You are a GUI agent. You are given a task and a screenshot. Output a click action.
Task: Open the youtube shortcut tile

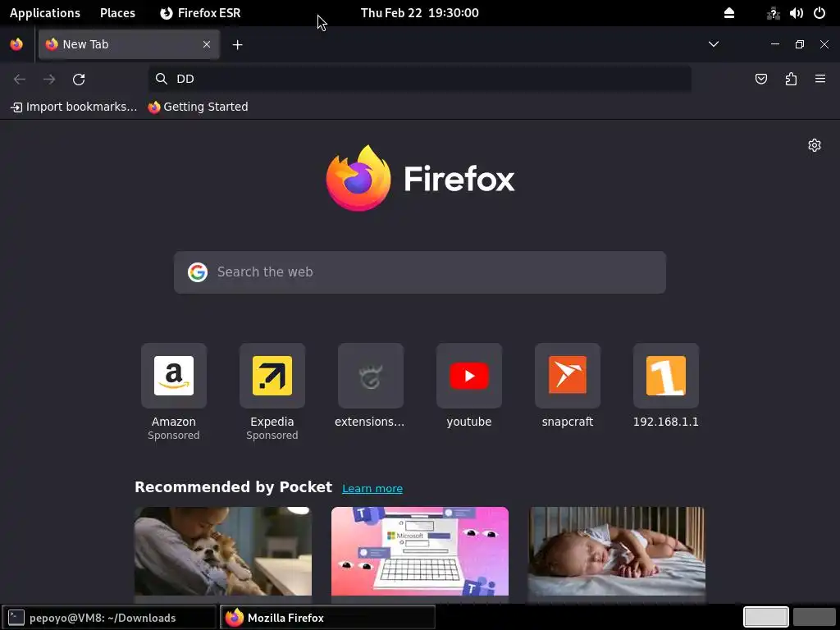click(468, 386)
